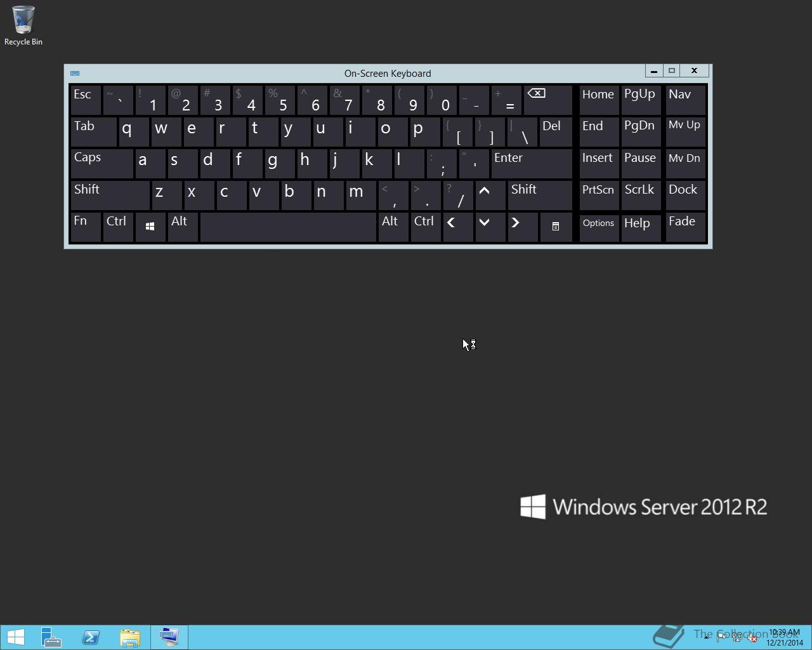Click the letter g key
The image size is (812, 650).
(280, 164)
